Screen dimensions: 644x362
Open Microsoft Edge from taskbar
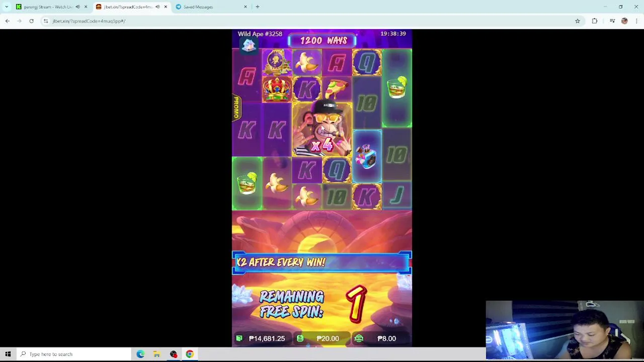140,354
